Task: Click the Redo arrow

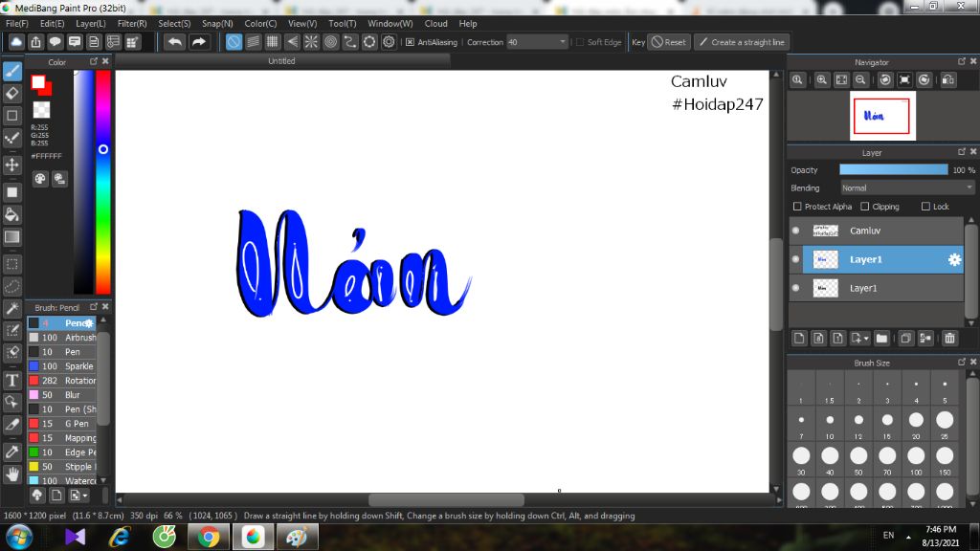Action: pyautogui.click(x=199, y=42)
